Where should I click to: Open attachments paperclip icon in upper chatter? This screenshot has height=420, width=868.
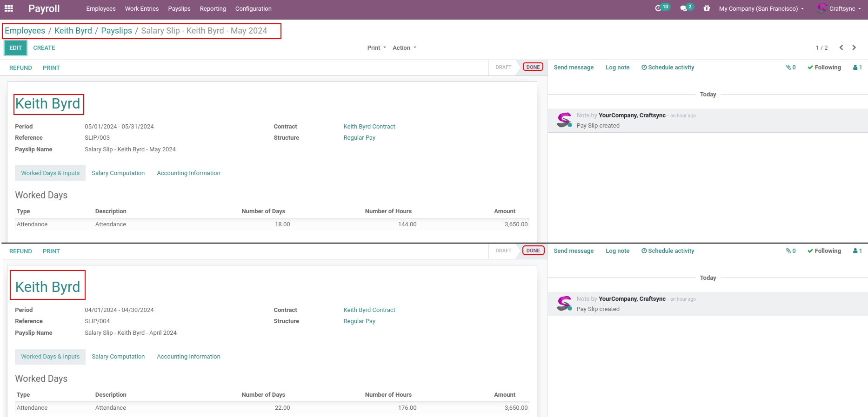pyautogui.click(x=790, y=68)
